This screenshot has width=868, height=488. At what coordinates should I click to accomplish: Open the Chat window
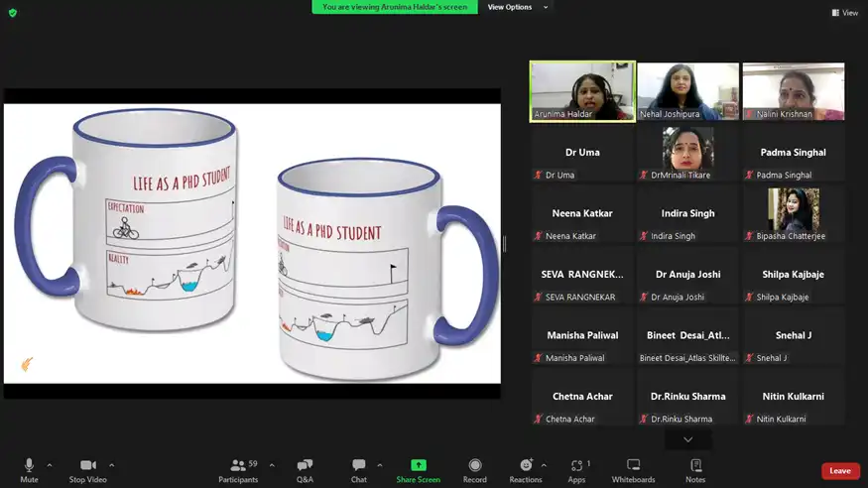coord(359,466)
